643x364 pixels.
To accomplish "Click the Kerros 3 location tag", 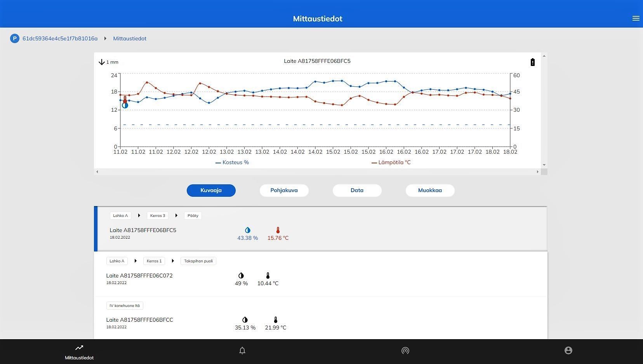I will (x=158, y=215).
